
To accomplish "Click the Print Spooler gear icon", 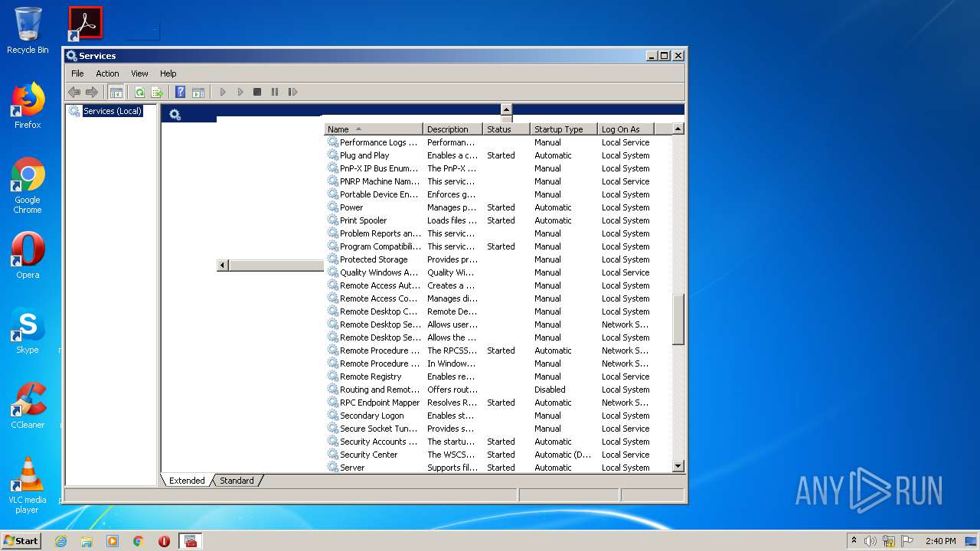I will (x=333, y=220).
